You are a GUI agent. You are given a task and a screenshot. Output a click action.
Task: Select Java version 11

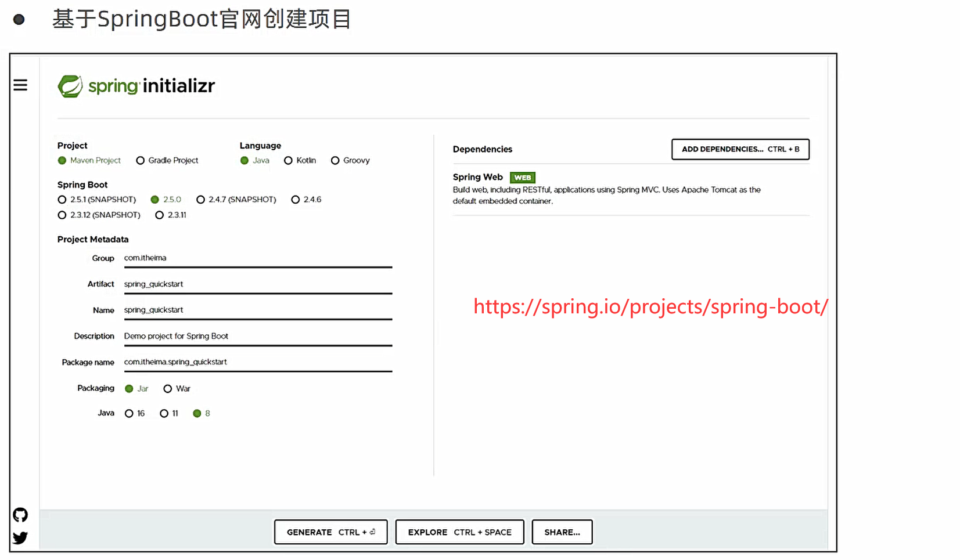tap(164, 414)
